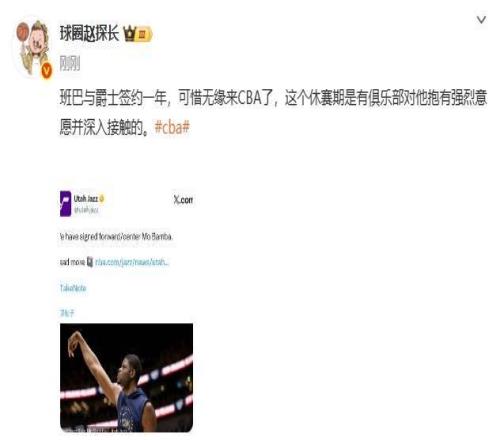Image resolution: width=500 pixels, height=440 pixels.
Task: Click the X.com logo text
Action: coord(183,200)
